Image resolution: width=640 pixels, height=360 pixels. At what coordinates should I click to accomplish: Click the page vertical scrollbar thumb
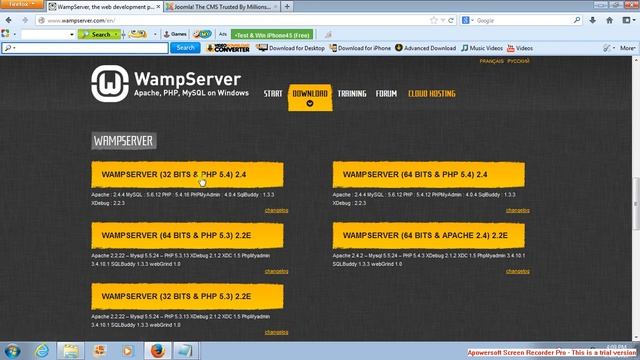(636, 204)
